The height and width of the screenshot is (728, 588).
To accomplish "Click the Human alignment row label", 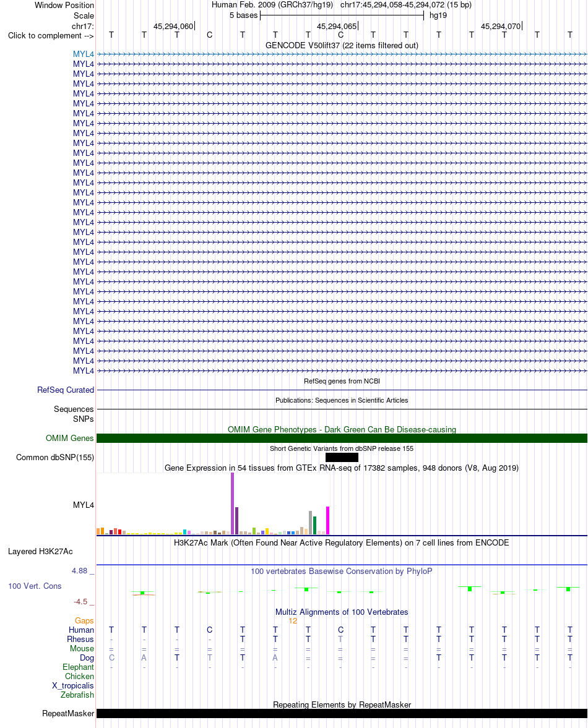I will (x=81, y=630).
